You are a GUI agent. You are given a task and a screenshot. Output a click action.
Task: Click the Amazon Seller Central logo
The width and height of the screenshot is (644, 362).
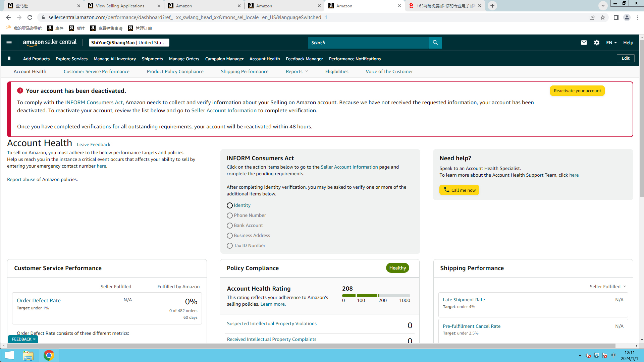[x=50, y=43]
